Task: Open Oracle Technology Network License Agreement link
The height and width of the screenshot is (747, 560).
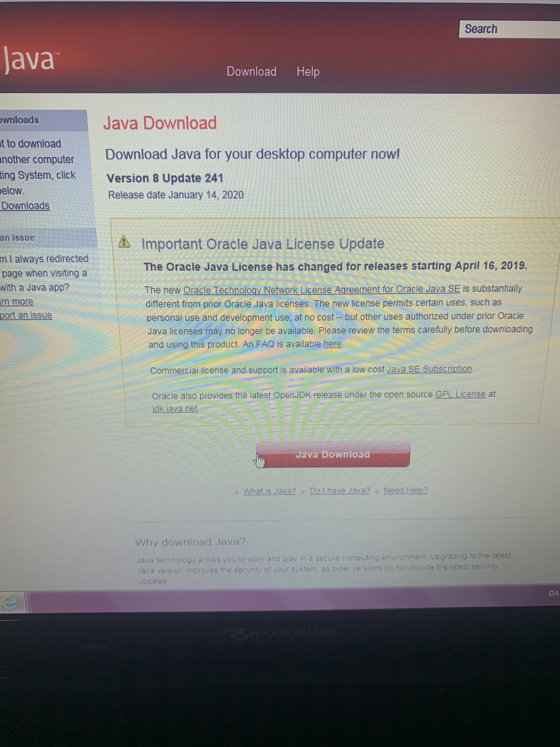Action: pyautogui.click(x=321, y=289)
